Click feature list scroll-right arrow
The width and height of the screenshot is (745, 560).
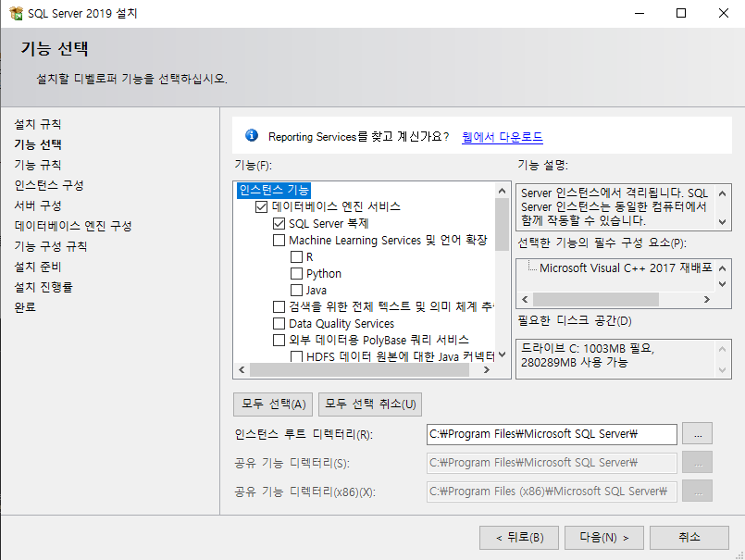[x=487, y=370]
